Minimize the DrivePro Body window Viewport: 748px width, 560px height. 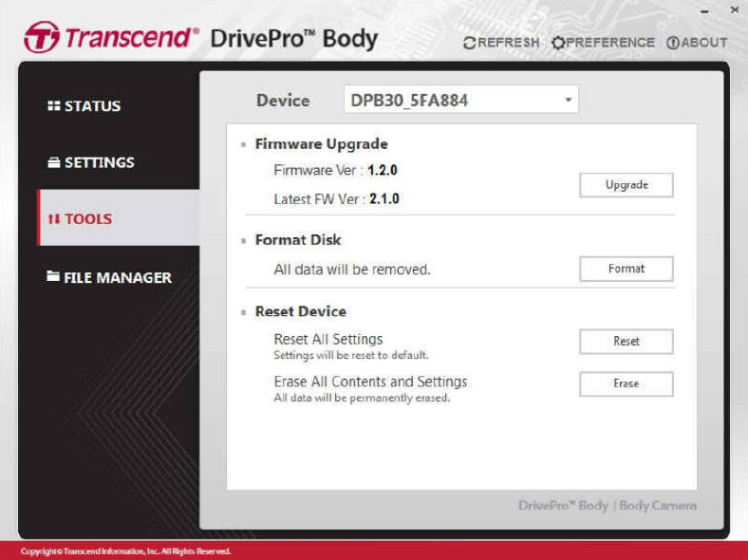(705, 11)
